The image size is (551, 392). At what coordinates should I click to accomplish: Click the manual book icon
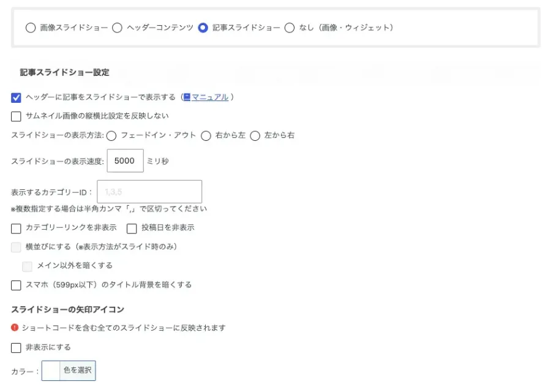(x=187, y=97)
